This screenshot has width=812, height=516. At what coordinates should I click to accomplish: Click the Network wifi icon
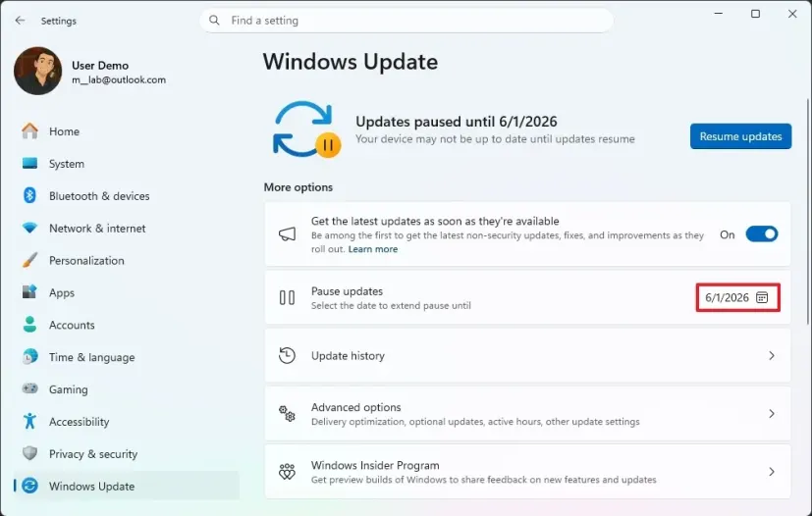click(x=30, y=228)
